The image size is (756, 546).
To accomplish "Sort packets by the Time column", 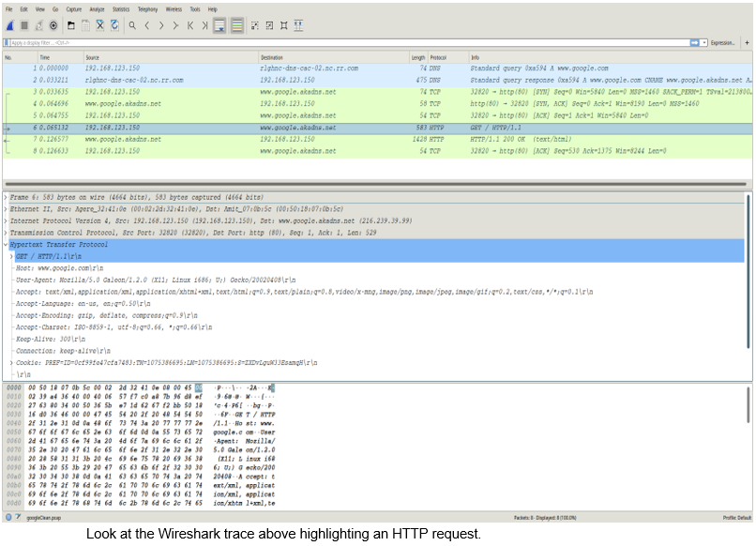I will tap(60, 57).
